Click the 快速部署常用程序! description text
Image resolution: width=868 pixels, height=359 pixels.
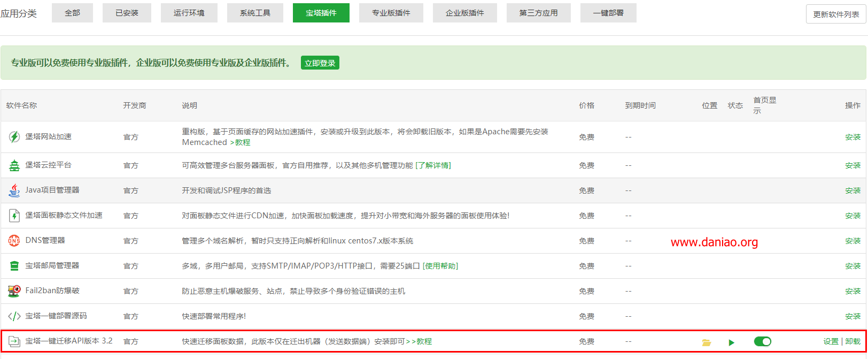(x=214, y=316)
